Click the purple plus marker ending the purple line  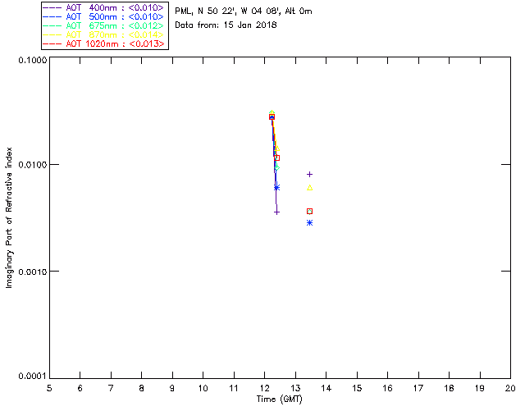pyautogui.click(x=276, y=212)
